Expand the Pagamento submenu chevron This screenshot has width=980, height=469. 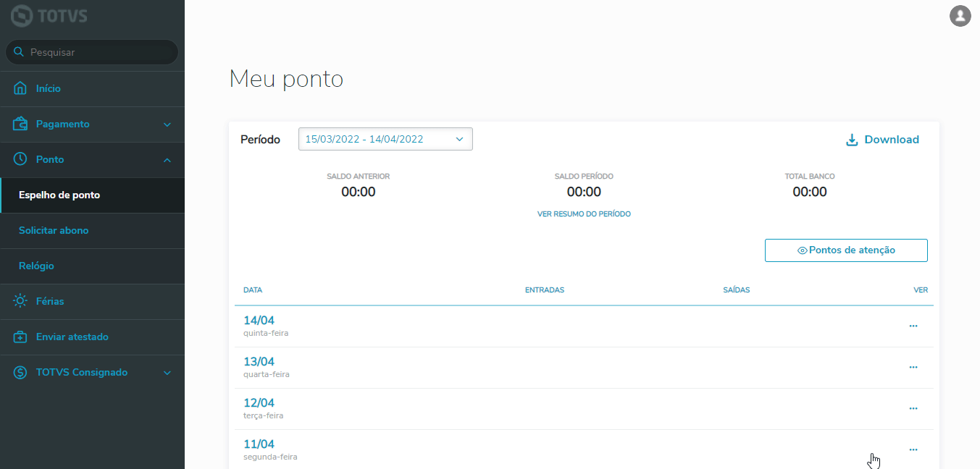[167, 124]
